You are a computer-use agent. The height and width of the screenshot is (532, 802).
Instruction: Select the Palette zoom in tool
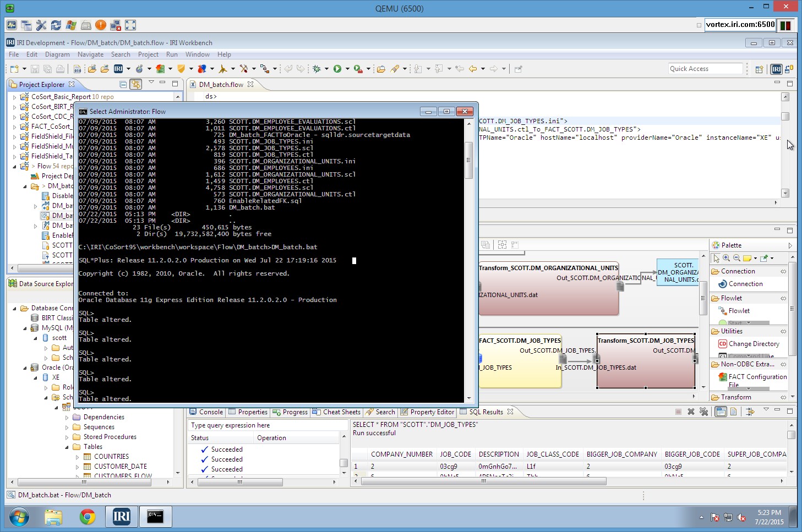(x=727, y=258)
